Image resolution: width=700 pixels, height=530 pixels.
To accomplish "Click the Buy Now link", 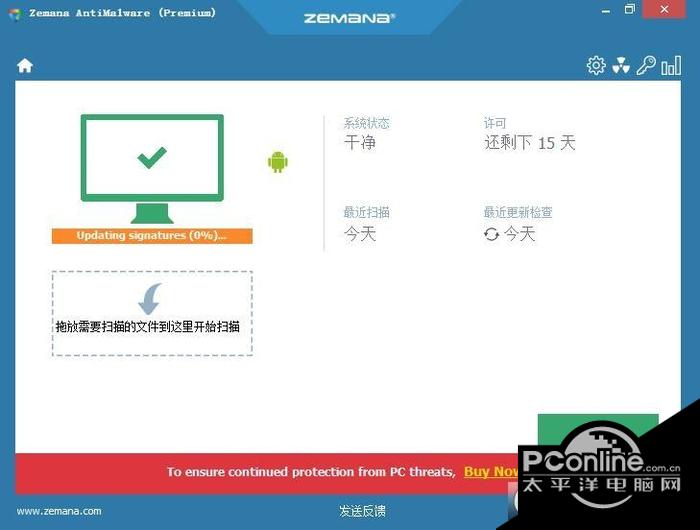I will click(x=490, y=472).
